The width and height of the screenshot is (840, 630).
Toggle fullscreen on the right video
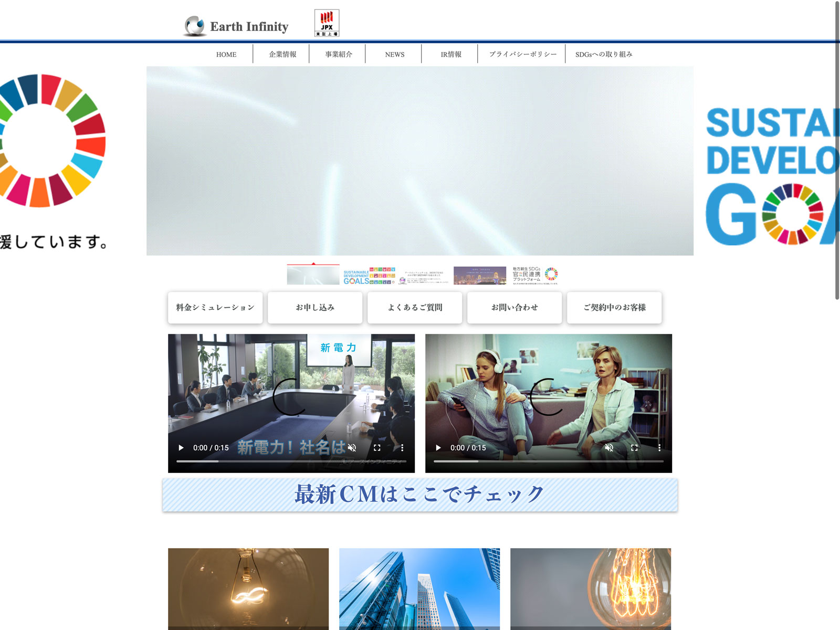pos(634,448)
